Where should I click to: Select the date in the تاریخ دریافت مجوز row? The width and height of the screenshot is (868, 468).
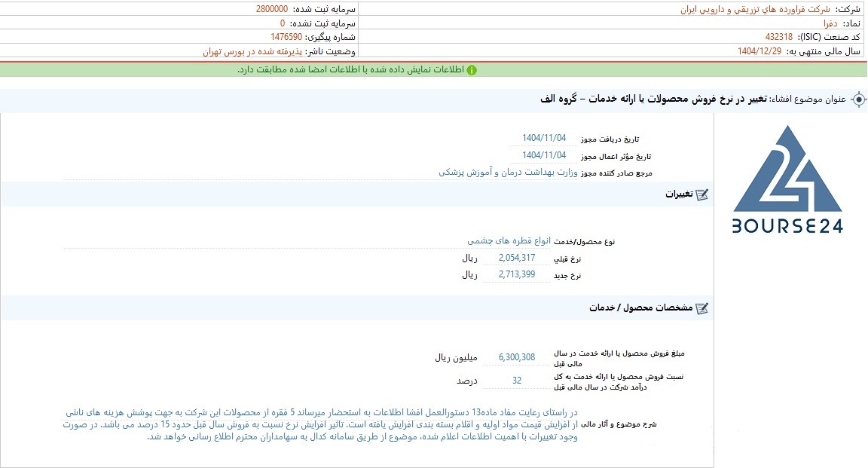tap(544, 138)
